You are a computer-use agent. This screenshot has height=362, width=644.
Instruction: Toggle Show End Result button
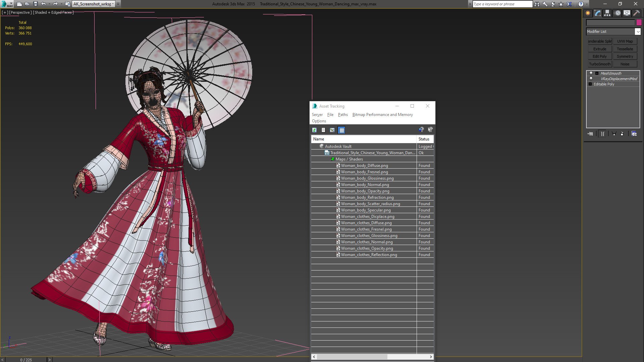602,134
